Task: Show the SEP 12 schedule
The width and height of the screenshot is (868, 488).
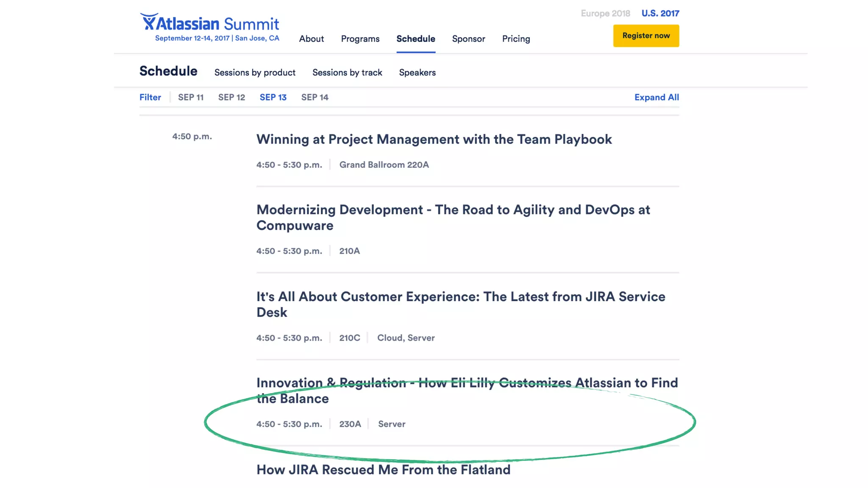Action: (231, 97)
